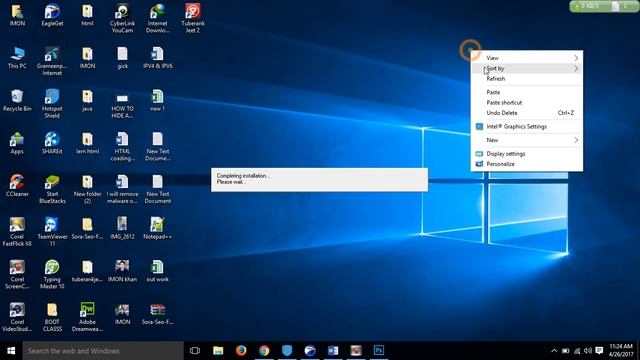Screen dimensions: 640x360
Task: Select the This PC desktop icon
Action: [x=17, y=58]
